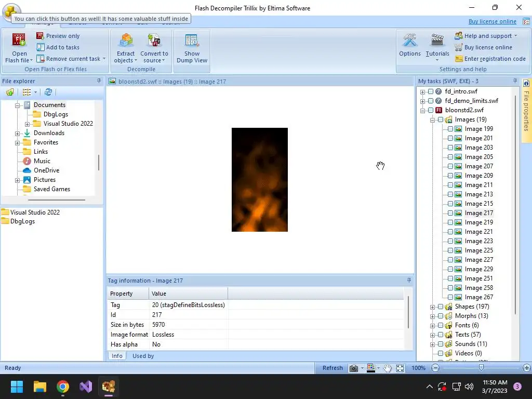
Task: Select Image 219 in tasks tree
Action: coord(478,222)
